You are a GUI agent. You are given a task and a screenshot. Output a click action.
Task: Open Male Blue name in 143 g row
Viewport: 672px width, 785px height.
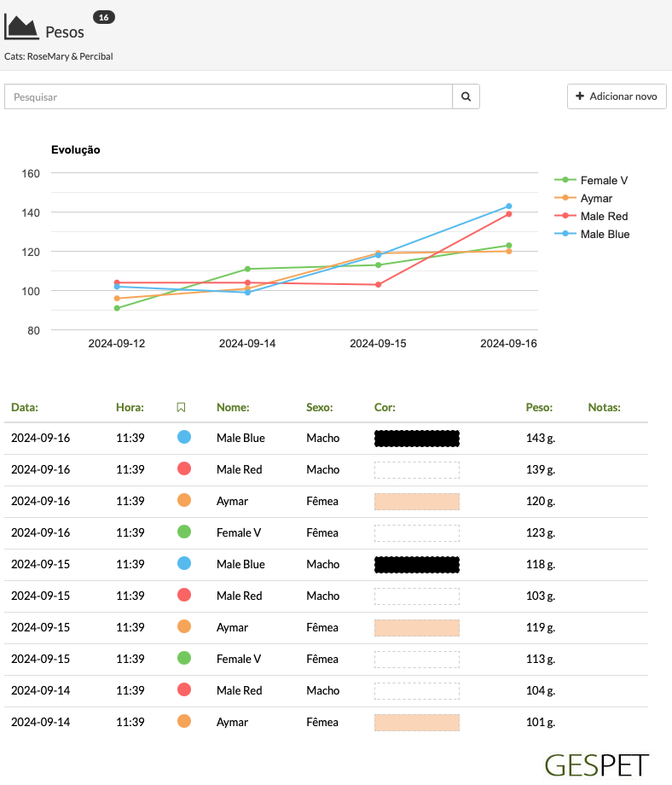[240, 438]
